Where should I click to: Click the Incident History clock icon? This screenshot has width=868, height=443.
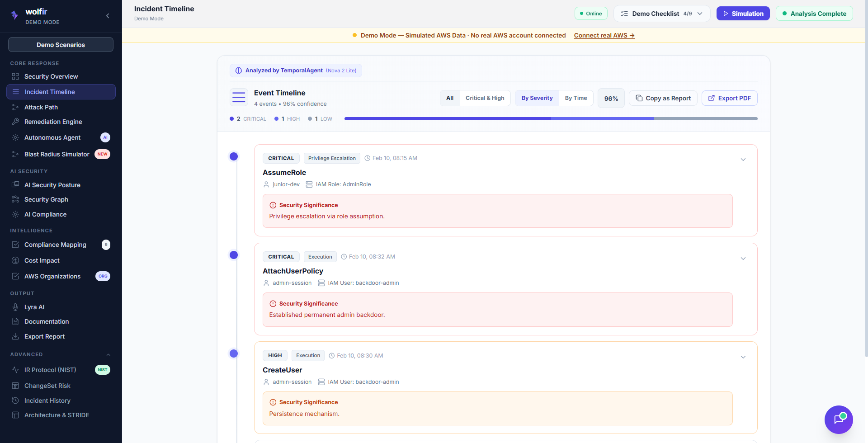15,401
